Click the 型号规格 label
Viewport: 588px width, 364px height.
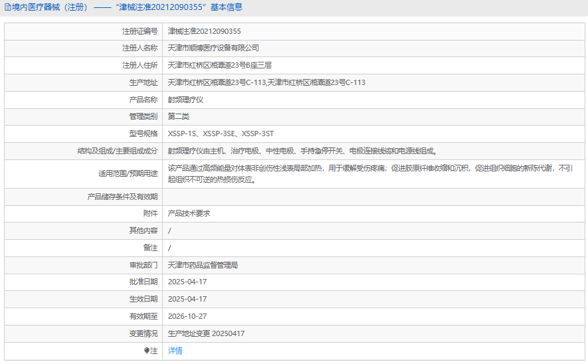coord(144,134)
